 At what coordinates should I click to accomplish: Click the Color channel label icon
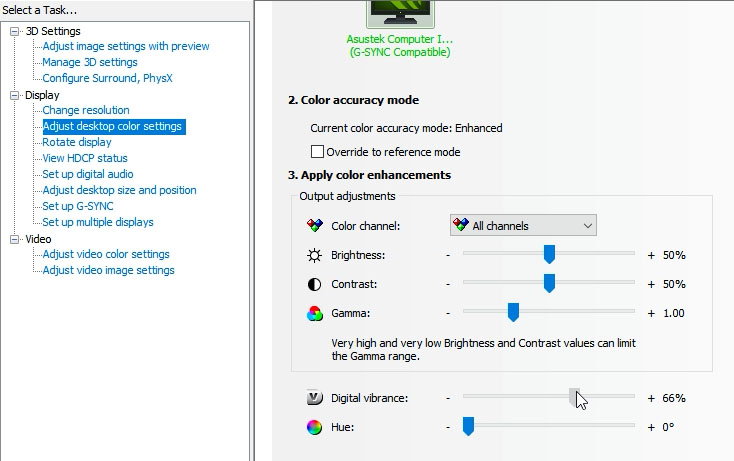pos(314,226)
